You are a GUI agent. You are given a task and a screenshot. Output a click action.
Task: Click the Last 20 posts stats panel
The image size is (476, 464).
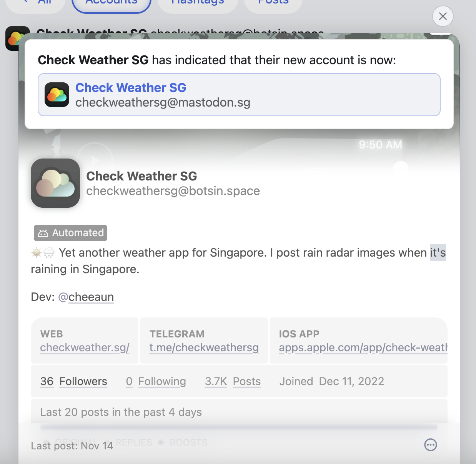[x=239, y=412]
